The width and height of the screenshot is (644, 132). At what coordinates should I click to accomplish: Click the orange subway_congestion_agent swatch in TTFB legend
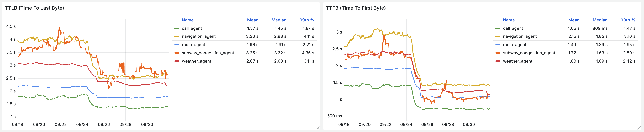(498, 53)
